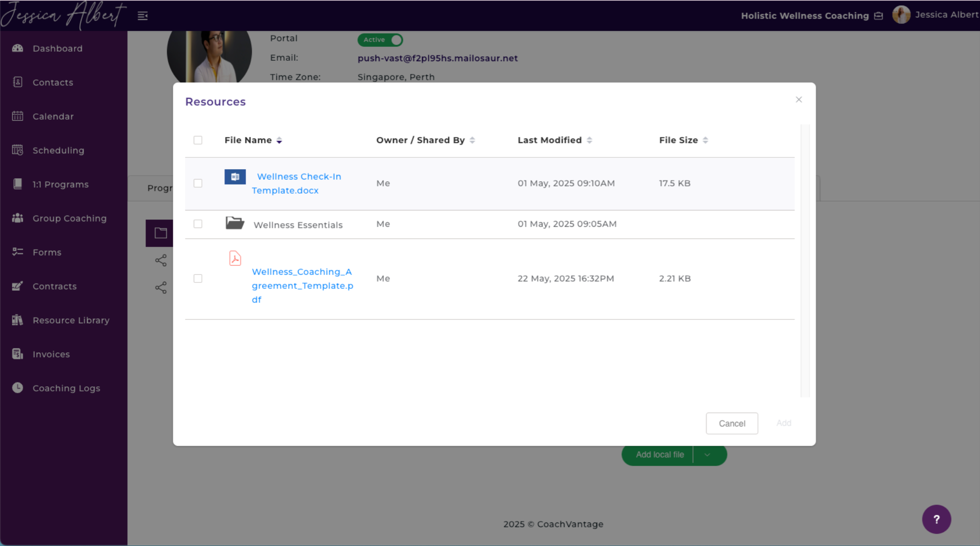The height and width of the screenshot is (546, 980).
Task: Click the 1:1 Programs book icon
Action: (18, 184)
